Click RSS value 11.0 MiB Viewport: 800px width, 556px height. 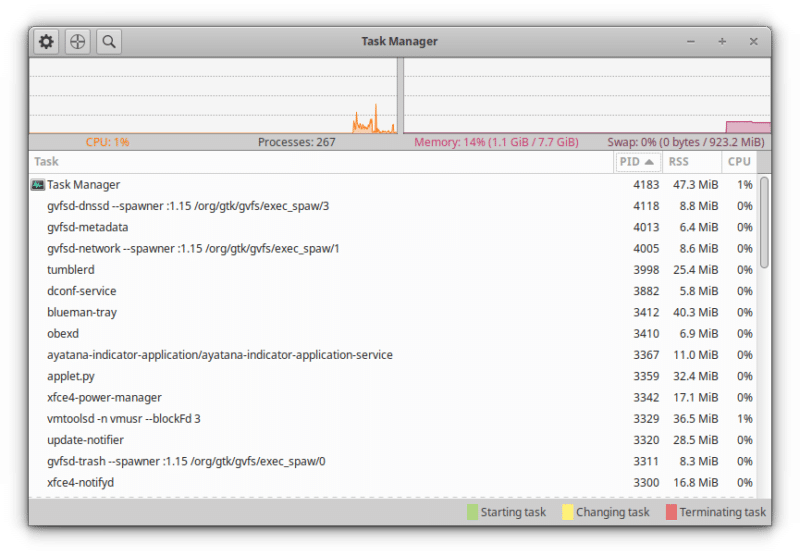(695, 355)
